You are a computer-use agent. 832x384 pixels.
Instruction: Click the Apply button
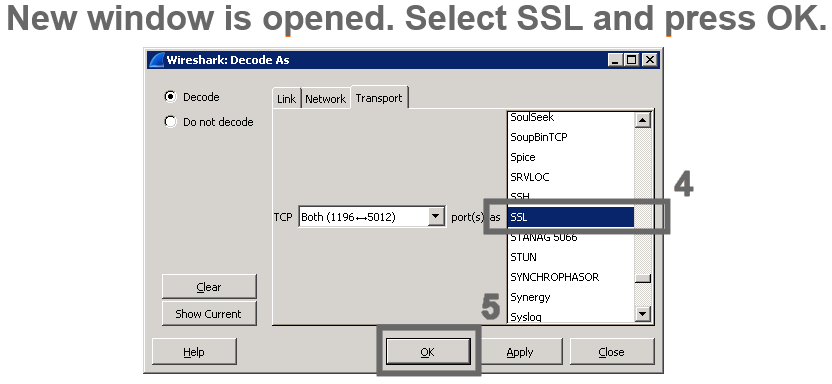click(x=519, y=352)
